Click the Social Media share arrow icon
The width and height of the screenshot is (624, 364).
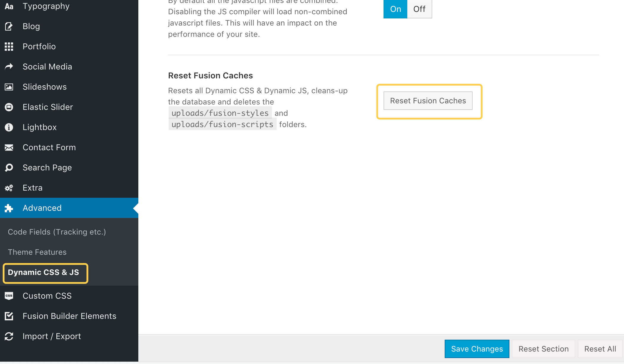(9, 67)
